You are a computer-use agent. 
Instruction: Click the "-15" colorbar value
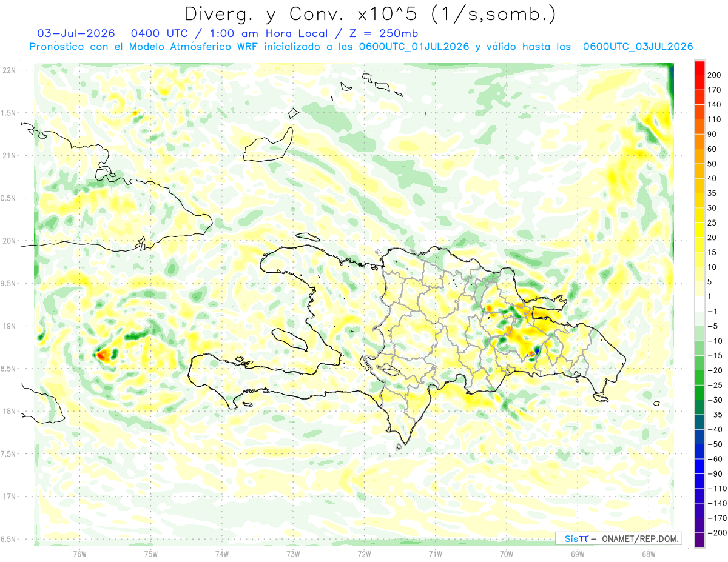pos(716,356)
